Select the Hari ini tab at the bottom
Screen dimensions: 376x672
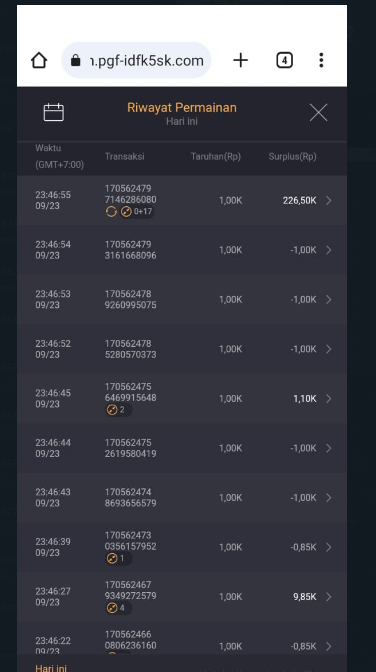point(51,667)
